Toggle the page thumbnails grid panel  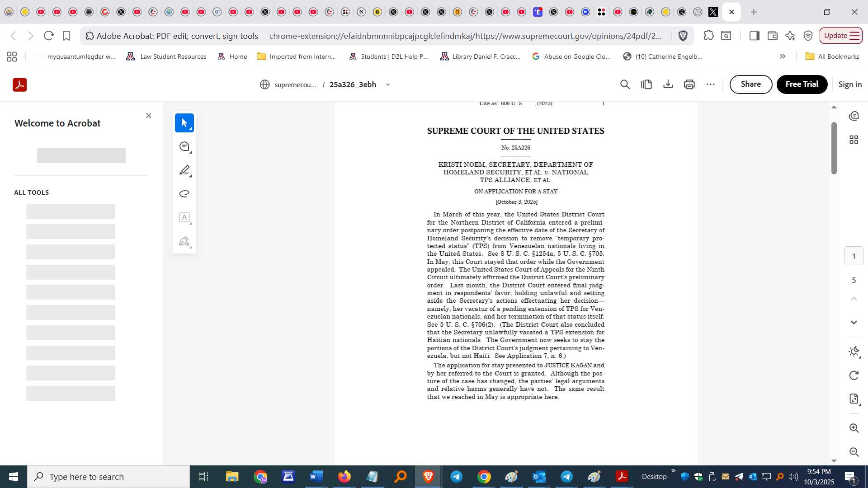pyautogui.click(x=854, y=140)
